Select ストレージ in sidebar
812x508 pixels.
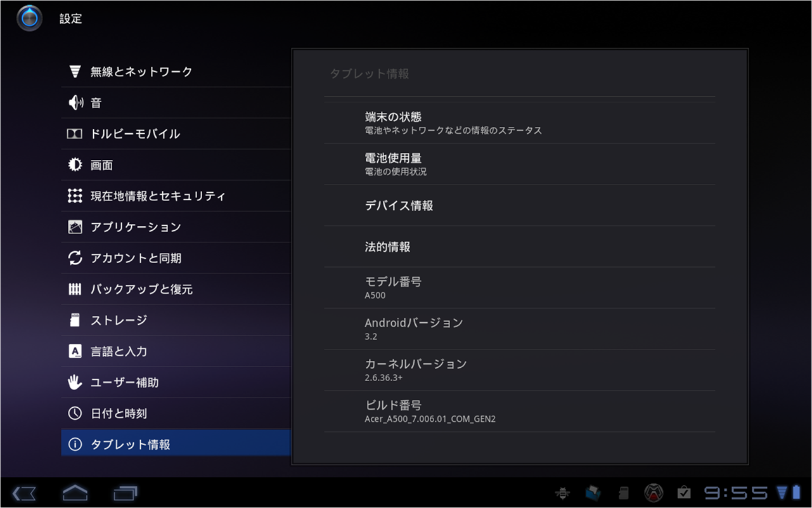176,320
